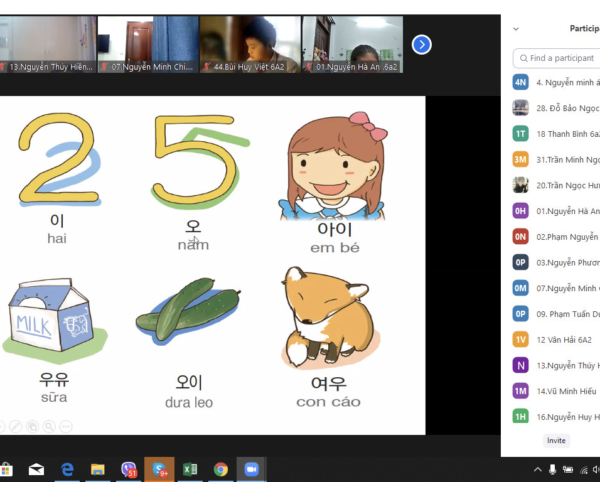
Task: Open Microsoft Edge browser
Action: click(67, 468)
